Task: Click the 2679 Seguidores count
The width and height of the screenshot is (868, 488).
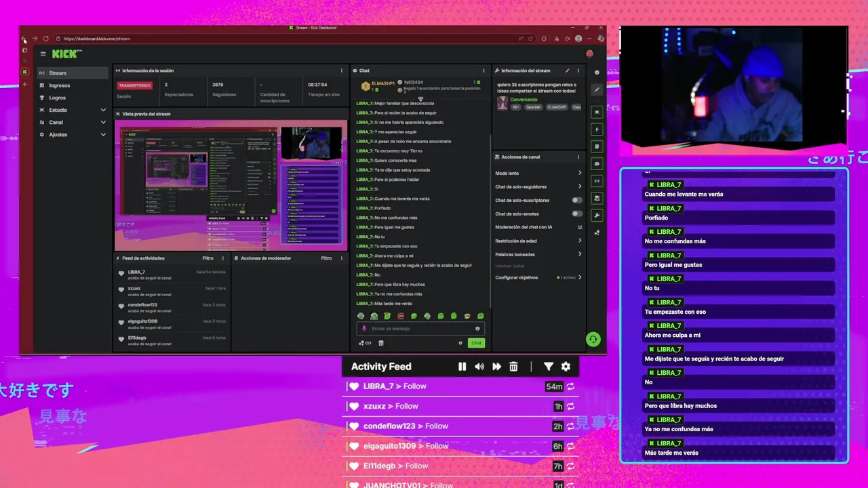Action: click(x=218, y=85)
